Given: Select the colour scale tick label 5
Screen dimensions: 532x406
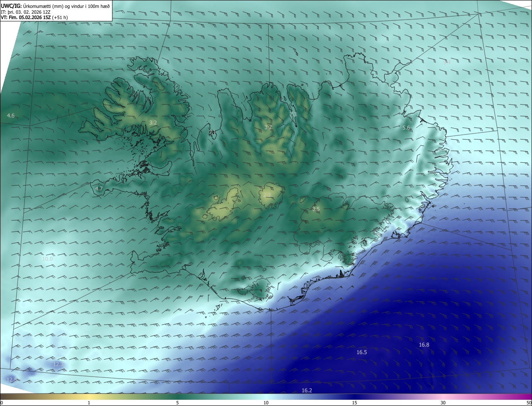Looking at the screenshot, I should [177, 403].
